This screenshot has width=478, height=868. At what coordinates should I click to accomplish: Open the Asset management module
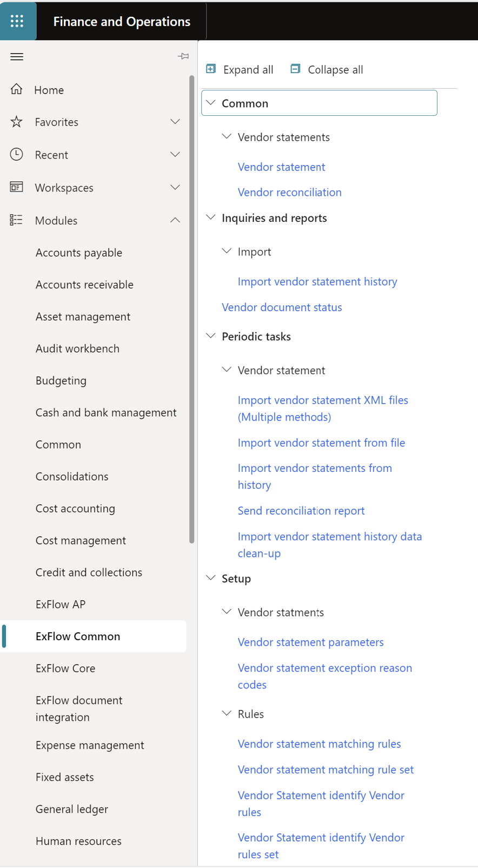point(83,316)
